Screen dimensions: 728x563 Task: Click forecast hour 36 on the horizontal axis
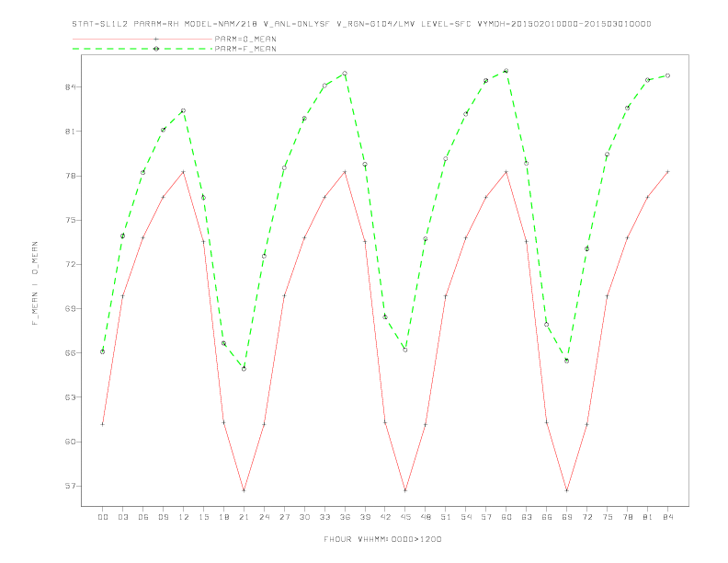pyautogui.click(x=345, y=517)
